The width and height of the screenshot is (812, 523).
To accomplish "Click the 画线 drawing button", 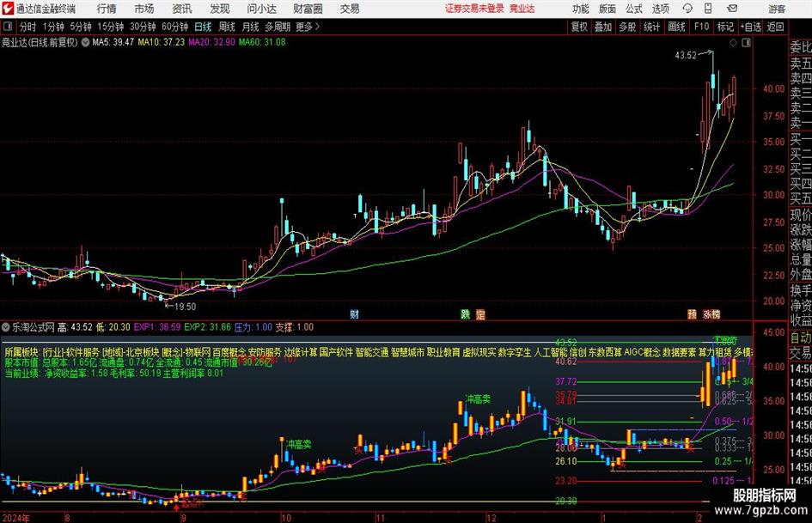I will (676, 27).
